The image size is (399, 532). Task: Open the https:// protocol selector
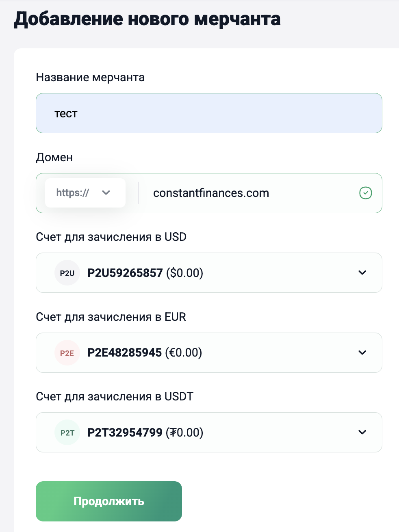pos(85,193)
